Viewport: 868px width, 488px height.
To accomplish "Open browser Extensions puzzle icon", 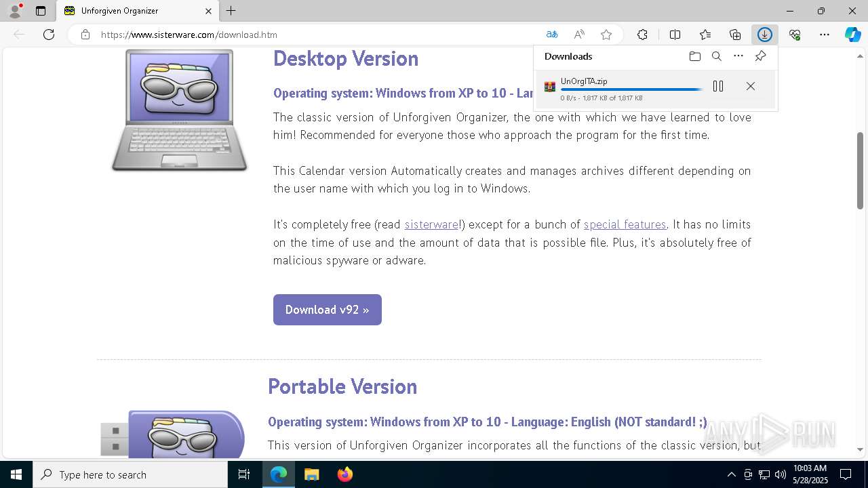I will [642, 35].
